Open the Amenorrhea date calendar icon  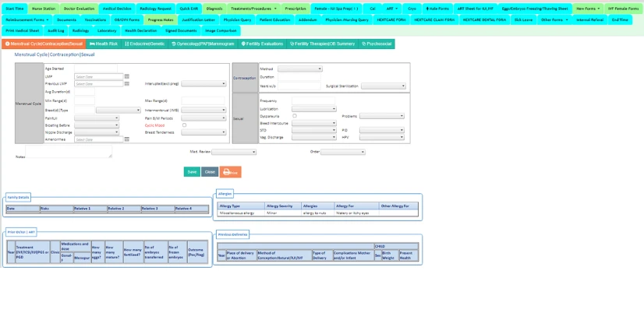127,139
